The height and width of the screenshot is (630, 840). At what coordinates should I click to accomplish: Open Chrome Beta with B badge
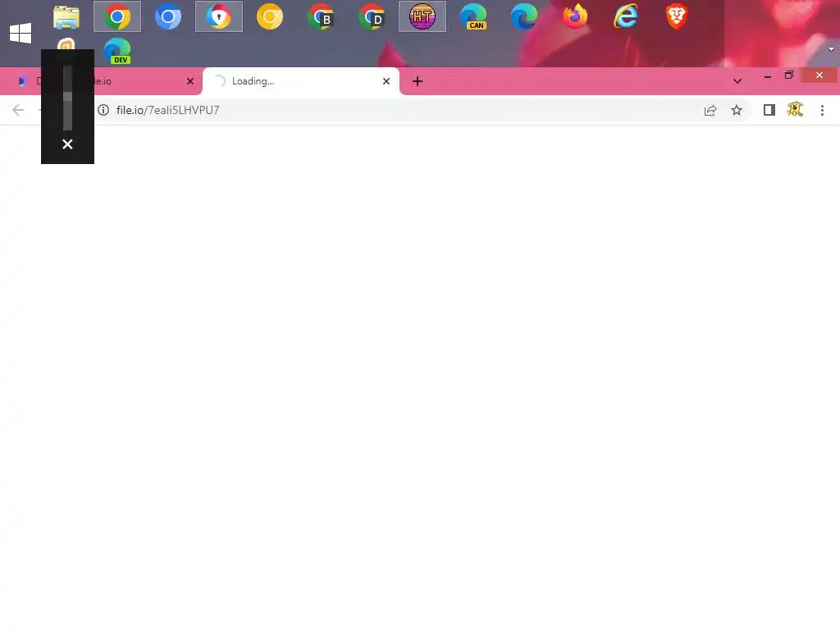321,16
